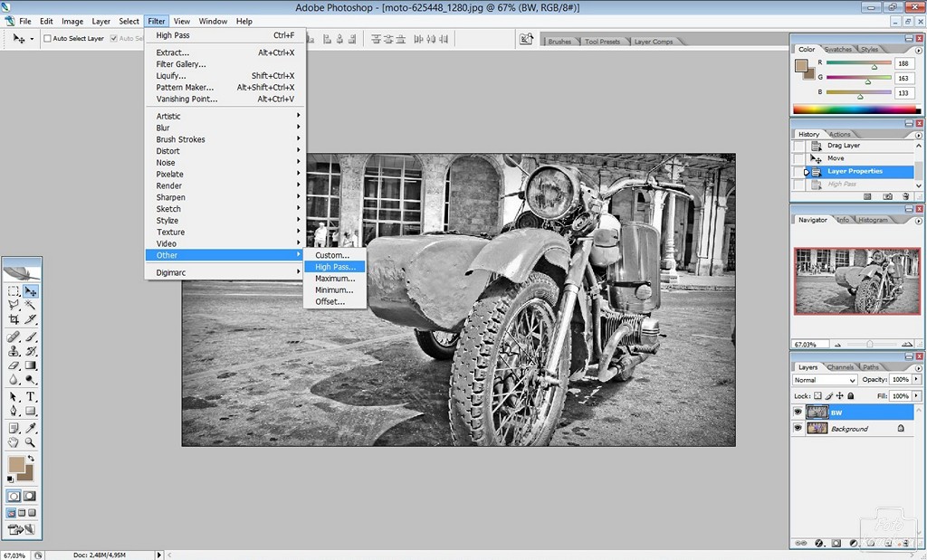This screenshot has height=560, width=927.
Task: Open the layer blend mode Normal dropdown
Action: tap(824, 380)
